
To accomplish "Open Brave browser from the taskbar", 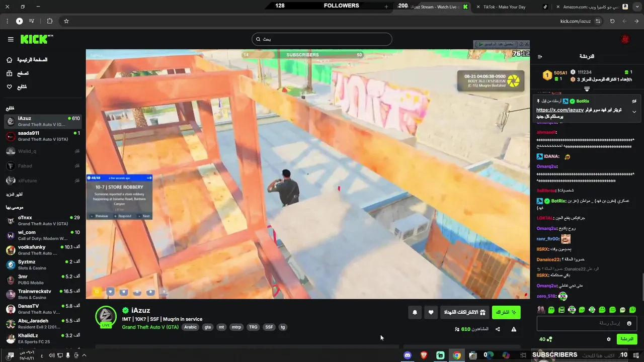I will 424,355.
